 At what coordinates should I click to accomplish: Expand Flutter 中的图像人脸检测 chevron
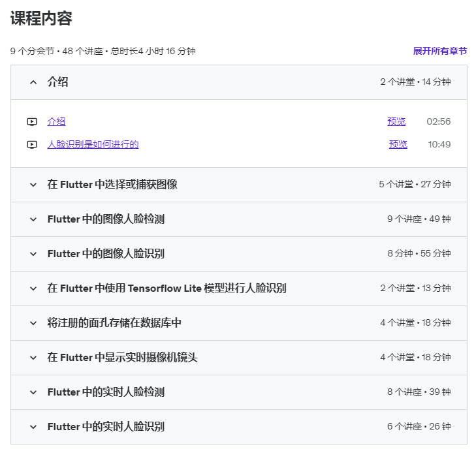(33, 219)
